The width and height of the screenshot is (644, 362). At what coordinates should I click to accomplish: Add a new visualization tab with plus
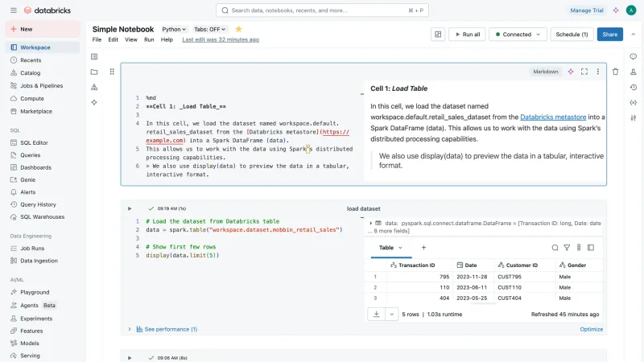(x=423, y=248)
